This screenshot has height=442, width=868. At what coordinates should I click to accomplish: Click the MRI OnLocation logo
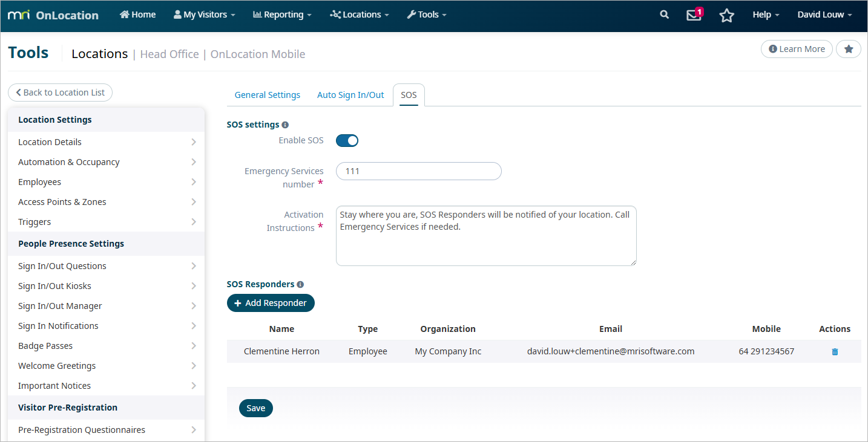[x=53, y=15]
